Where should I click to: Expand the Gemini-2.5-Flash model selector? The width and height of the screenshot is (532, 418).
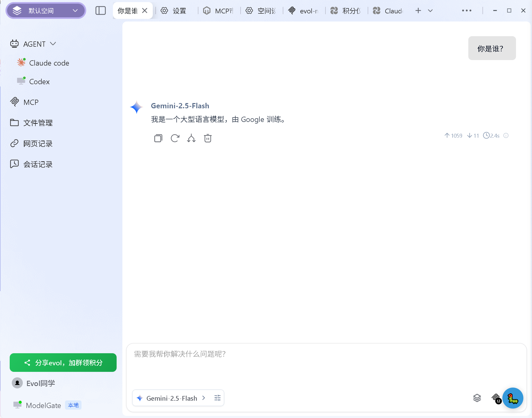(204, 398)
